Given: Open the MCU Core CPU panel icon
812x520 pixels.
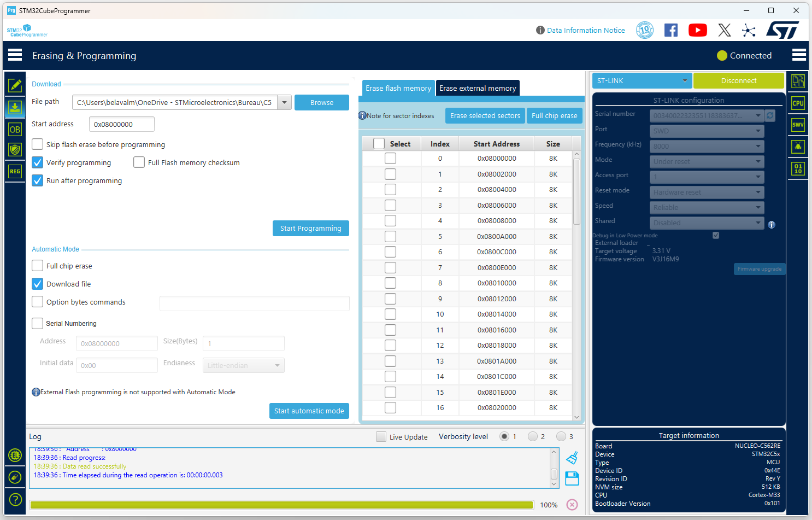Looking at the screenshot, I should pos(798,103).
